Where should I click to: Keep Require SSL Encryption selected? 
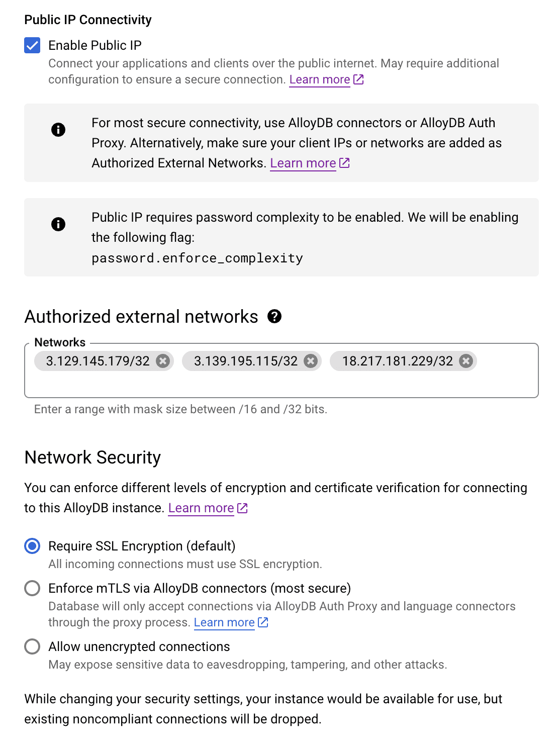(32, 545)
